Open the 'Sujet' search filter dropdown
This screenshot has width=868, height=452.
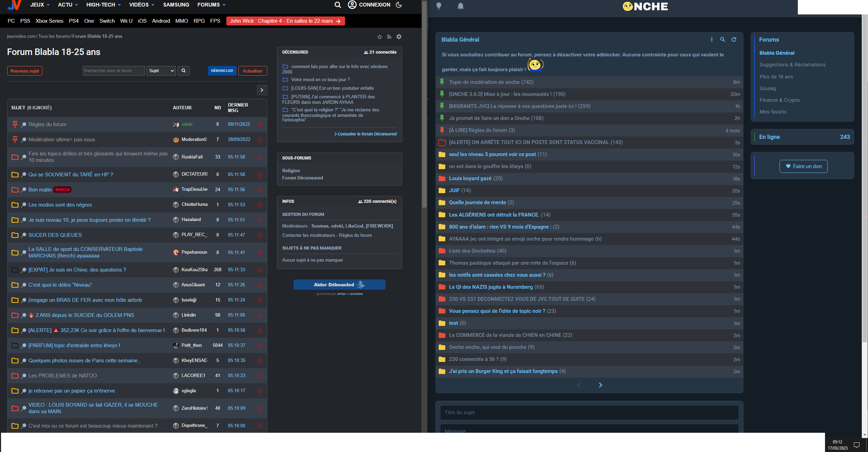(x=161, y=71)
